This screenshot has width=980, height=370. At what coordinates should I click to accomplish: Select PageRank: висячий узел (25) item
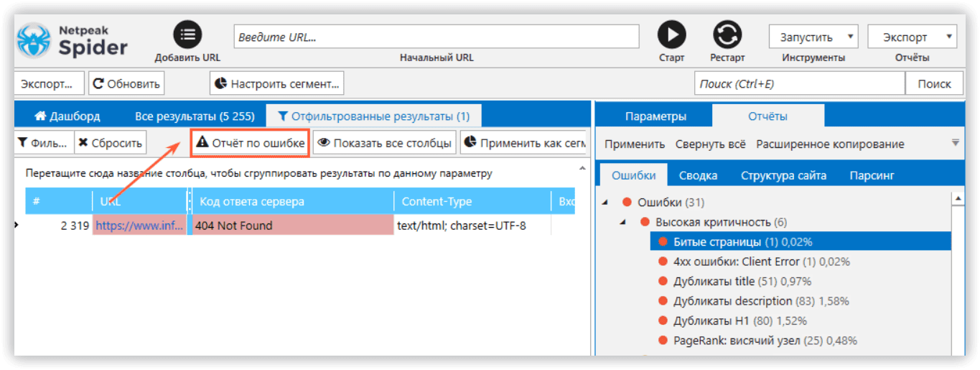pos(765,341)
